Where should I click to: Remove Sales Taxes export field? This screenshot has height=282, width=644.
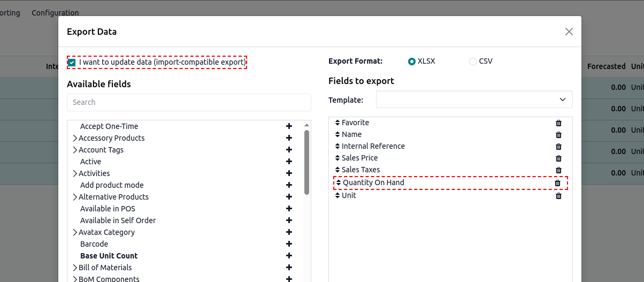click(x=558, y=170)
